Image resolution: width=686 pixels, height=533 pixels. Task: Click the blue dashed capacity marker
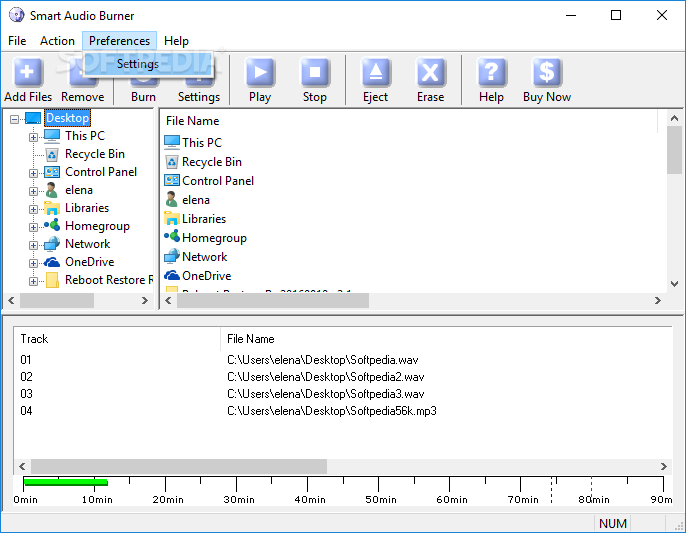coord(551,490)
